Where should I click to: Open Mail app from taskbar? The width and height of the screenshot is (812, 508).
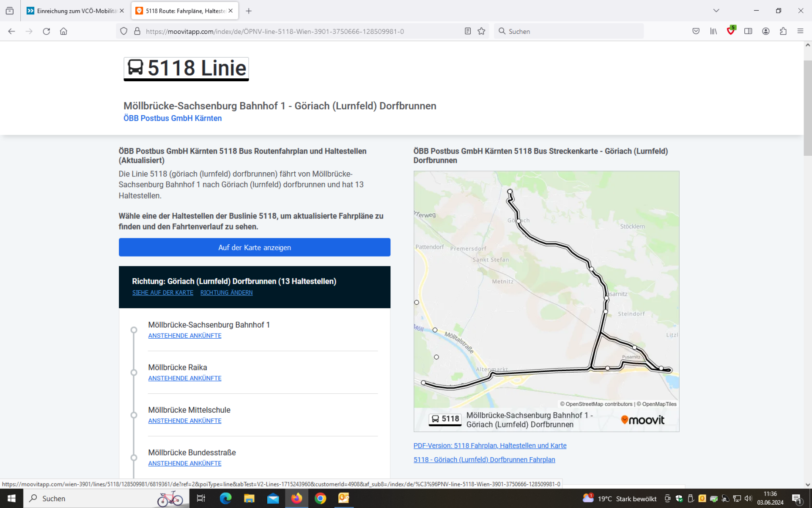(273, 499)
